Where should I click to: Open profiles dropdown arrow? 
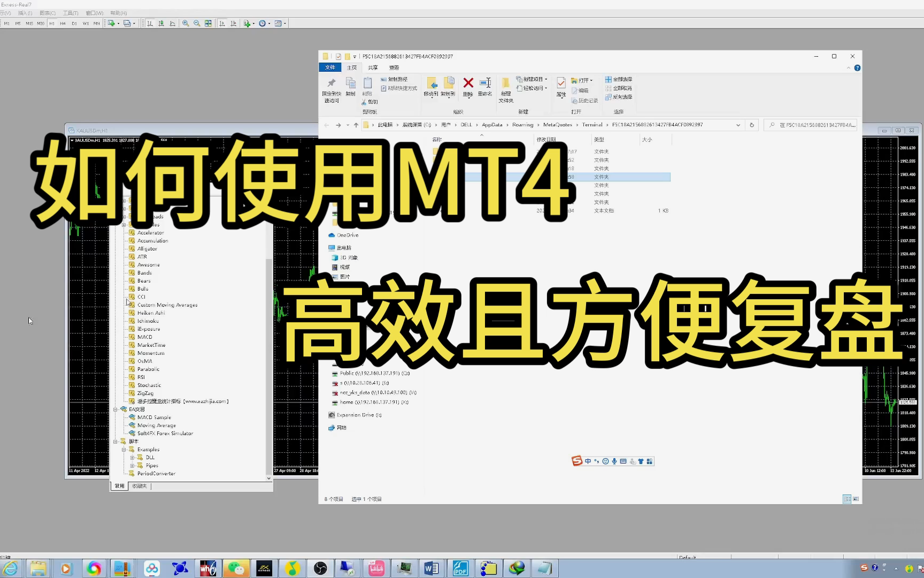(134, 24)
